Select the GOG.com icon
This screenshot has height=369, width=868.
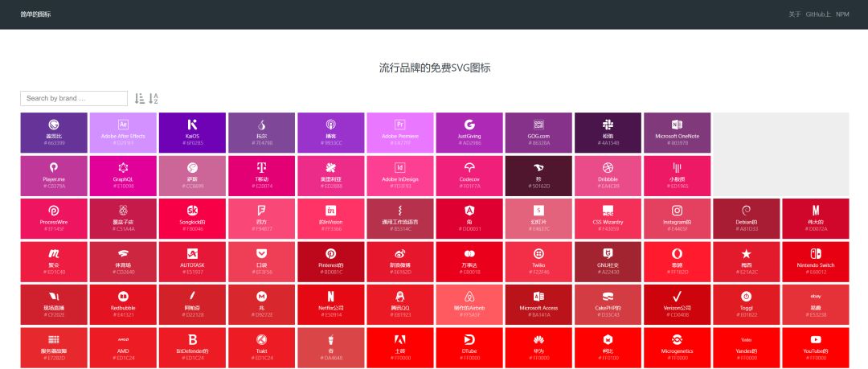point(538,133)
